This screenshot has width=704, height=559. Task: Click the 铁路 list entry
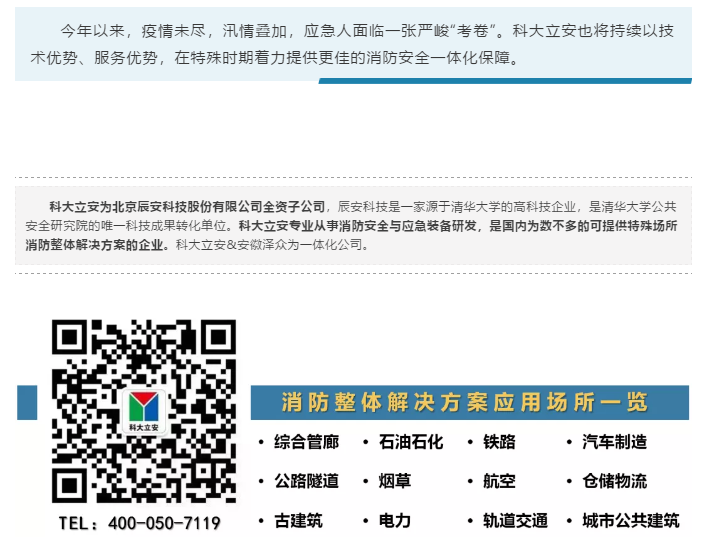[499, 442]
